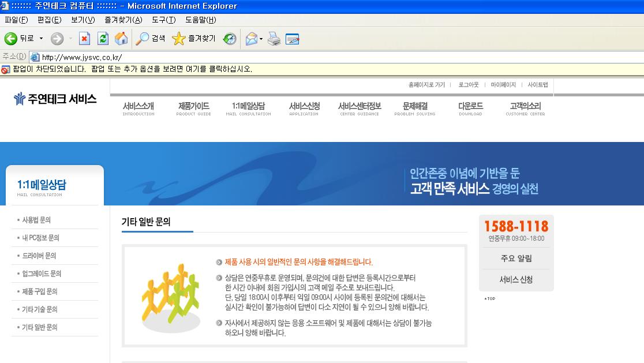Go to Home page icon
Image resolution: width=644 pixels, height=363 pixels.
121,39
